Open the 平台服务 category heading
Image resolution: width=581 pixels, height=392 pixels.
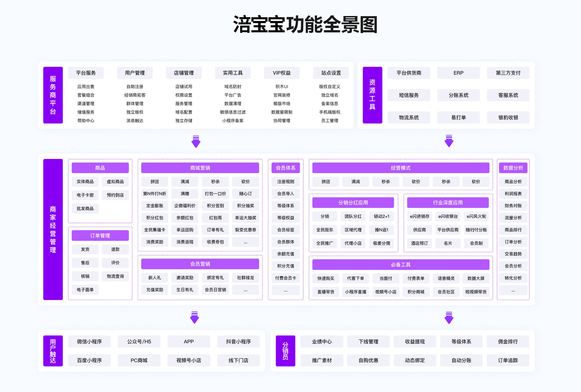tap(86, 73)
